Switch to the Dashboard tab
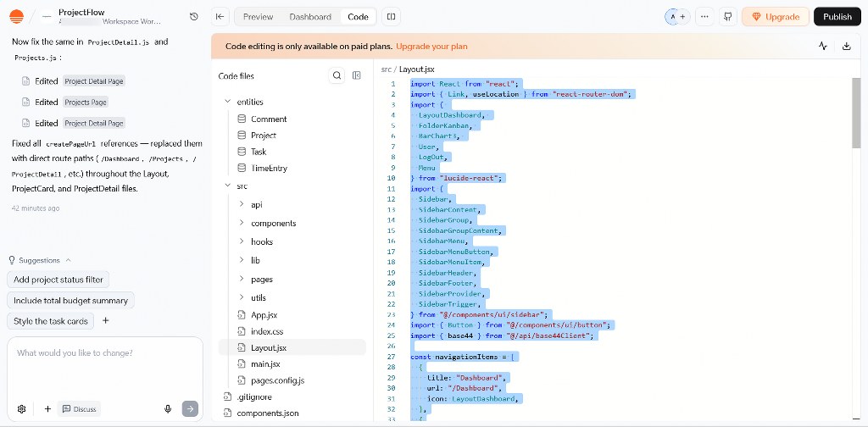The height and width of the screenshot is (427, 868). (x=310, y=17)
